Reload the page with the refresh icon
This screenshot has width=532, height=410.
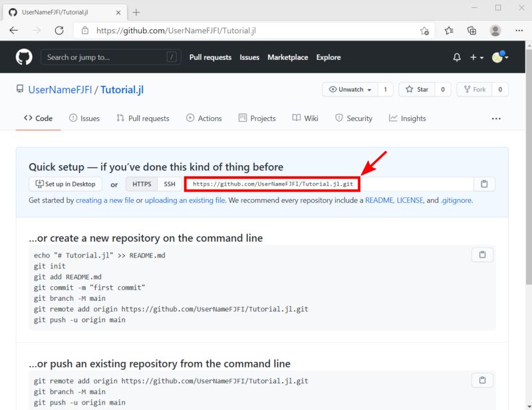[59, 31]
